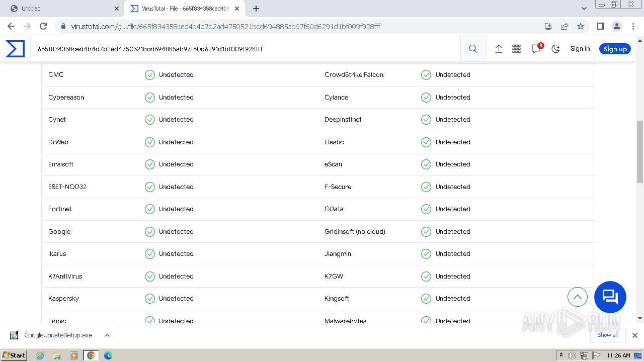
Task: Open the chat support bubble button
Action: [610, 297]
